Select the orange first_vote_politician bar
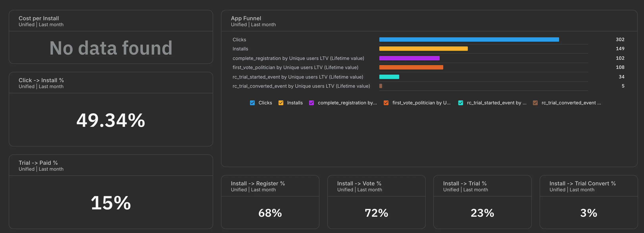The image size is (644, 233). click(x=411, y=67)
